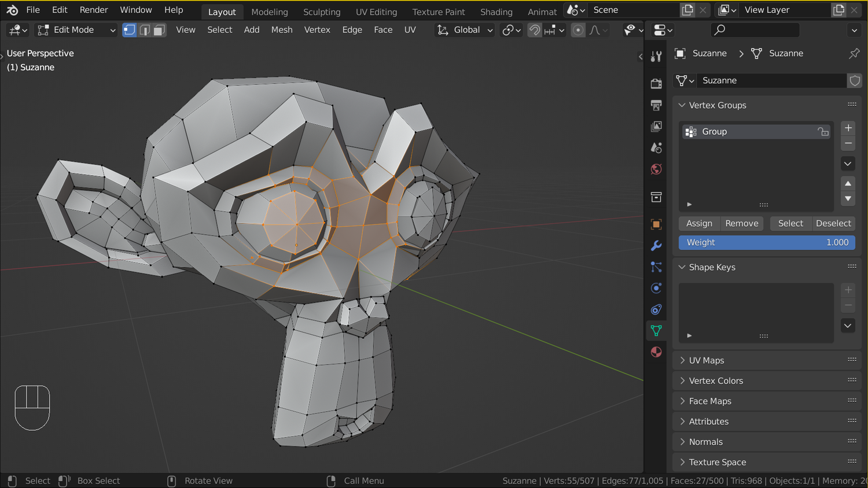Click the Assign button
The width and height of the screenshot is (868, 488).
(699, 223)
